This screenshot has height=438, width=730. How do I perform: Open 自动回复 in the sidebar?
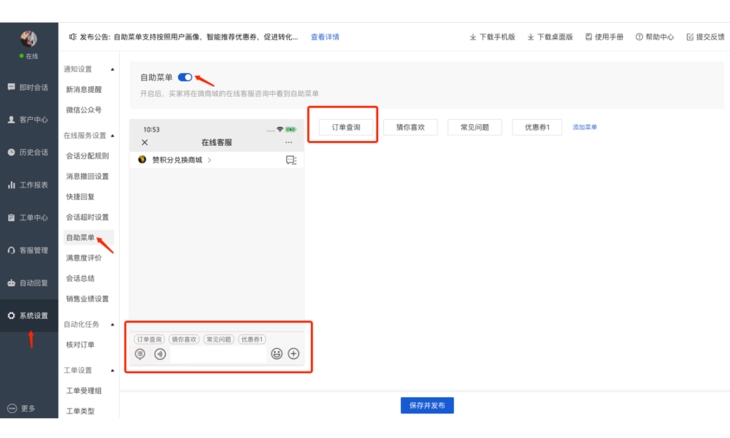(28, 283)
